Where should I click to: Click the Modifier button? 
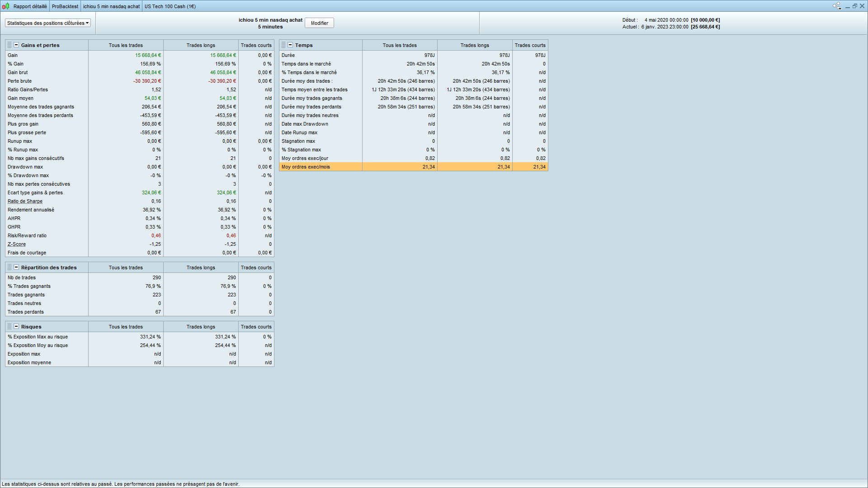[319, 23]
